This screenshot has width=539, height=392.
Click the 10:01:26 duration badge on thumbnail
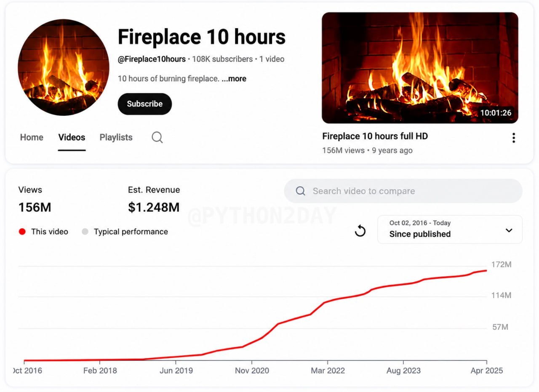(496, 113)
